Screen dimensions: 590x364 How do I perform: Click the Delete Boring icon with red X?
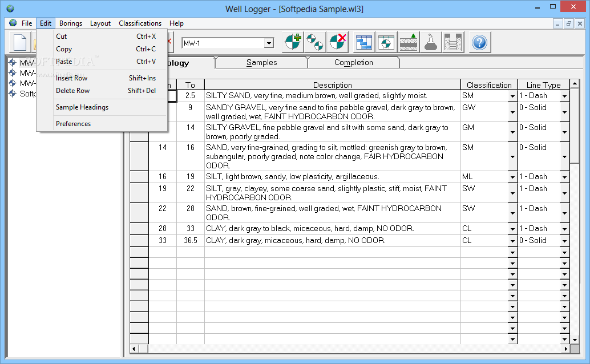point(337,42)
